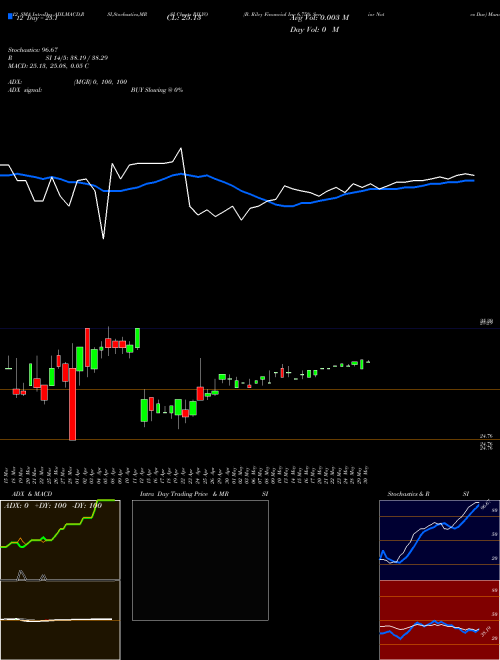Click the green ADX line in the ADX panel

coord(59,525)
